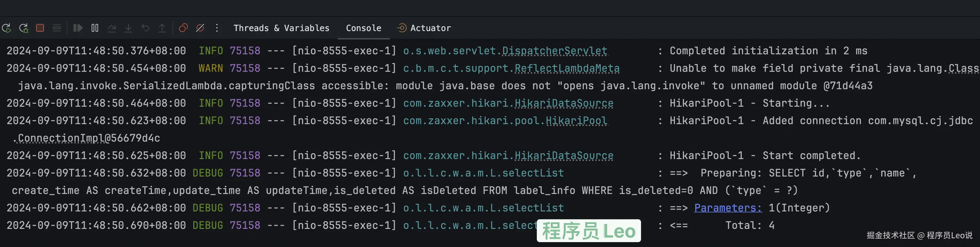Click the step back undo-arrow icon

(x=145, y=28)
